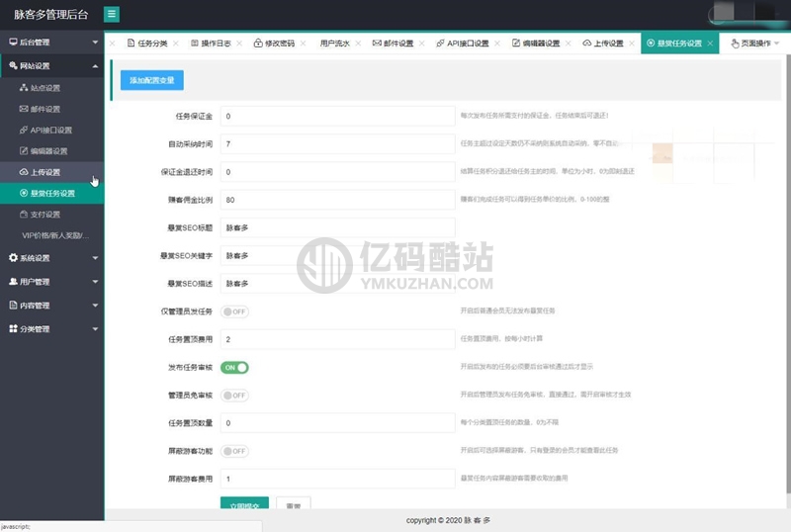Enable the 屏蔽游客功能 switch
The height and width of the screenshot is (532, 791).
234,451
